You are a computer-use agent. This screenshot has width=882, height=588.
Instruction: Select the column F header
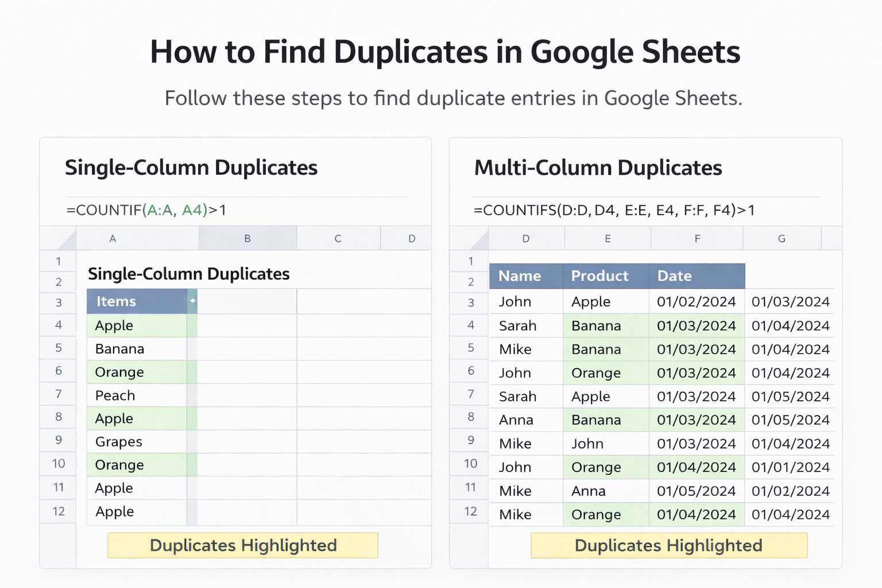(x=697, y=238)
